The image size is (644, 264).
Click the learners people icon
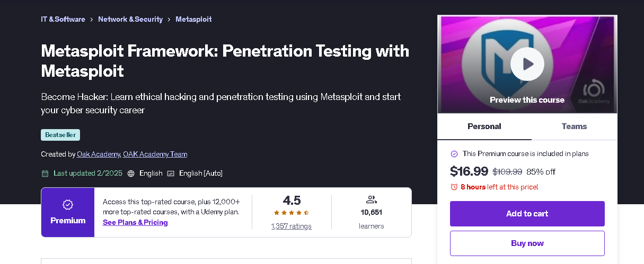(371, 199)
